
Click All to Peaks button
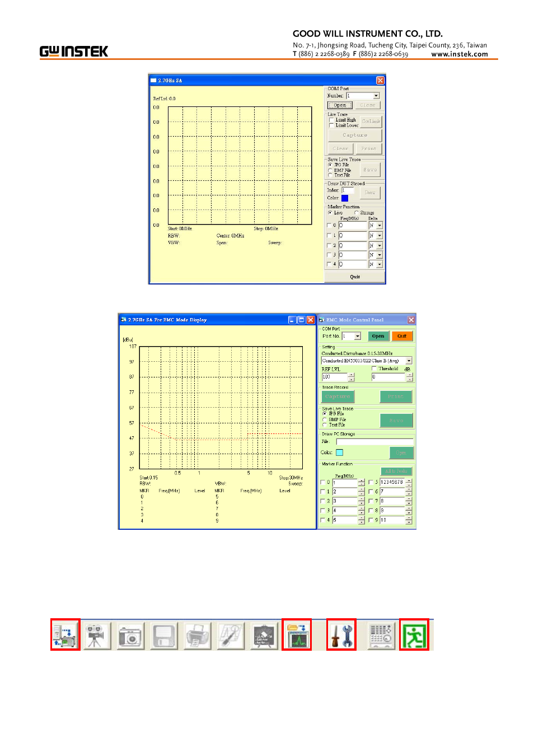tap(396, 472)
